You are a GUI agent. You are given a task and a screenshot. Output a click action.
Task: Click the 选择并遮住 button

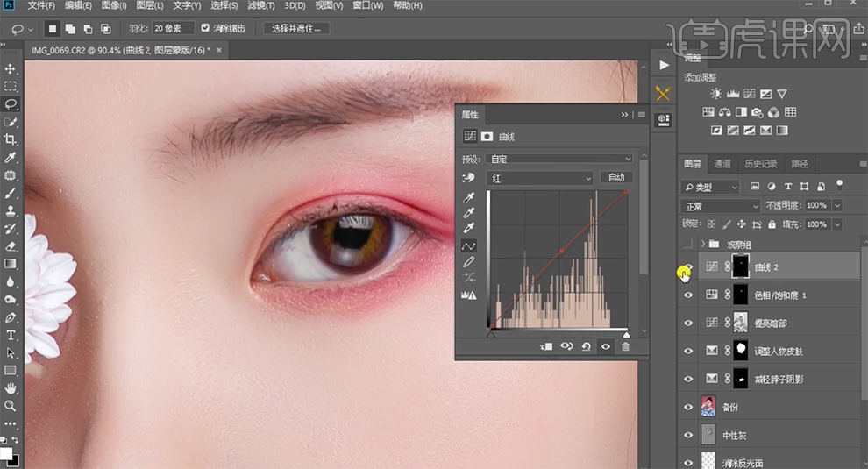[296, 28]
